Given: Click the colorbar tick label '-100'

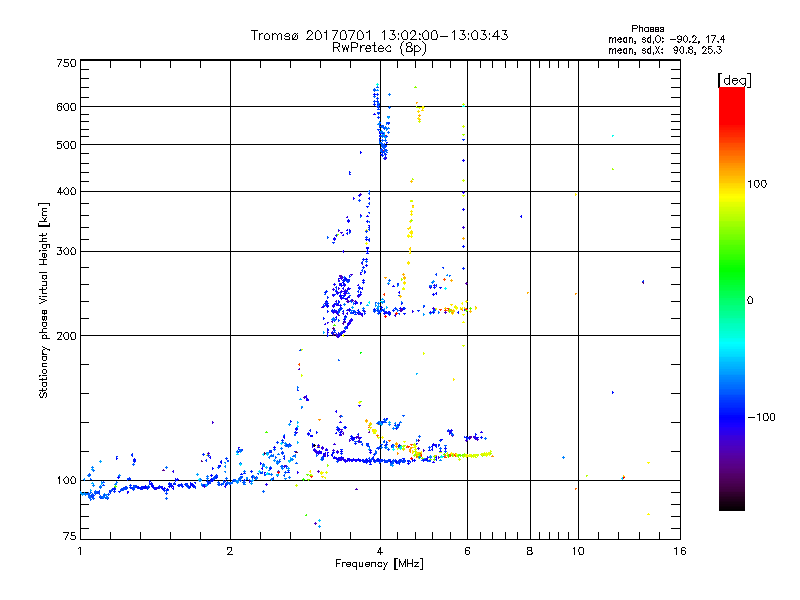Looking at the screenshot, I should [761, 417].
